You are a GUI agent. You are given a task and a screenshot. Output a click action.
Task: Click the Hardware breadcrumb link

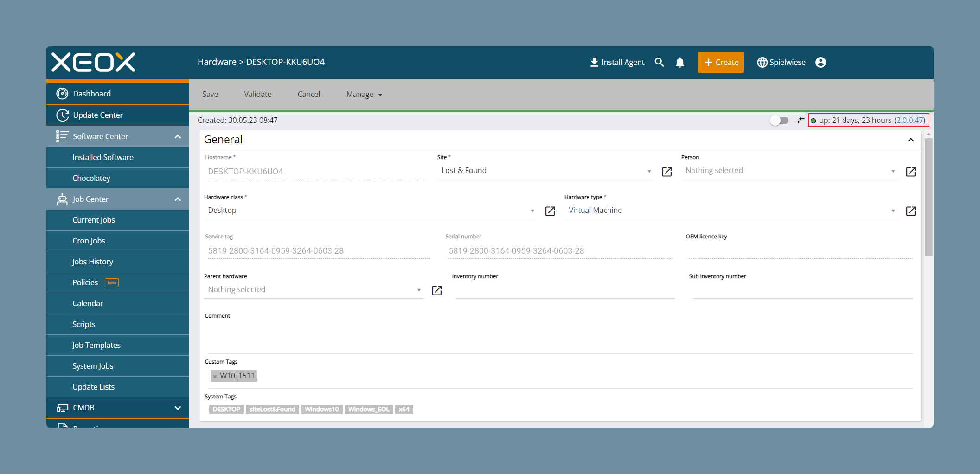click(x=217, y=62)
